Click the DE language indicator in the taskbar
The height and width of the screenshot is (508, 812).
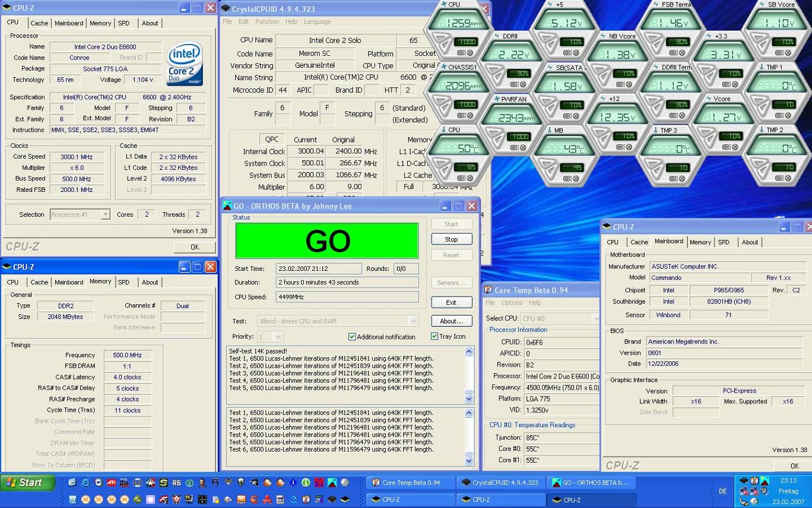click(x=722, y=491)
